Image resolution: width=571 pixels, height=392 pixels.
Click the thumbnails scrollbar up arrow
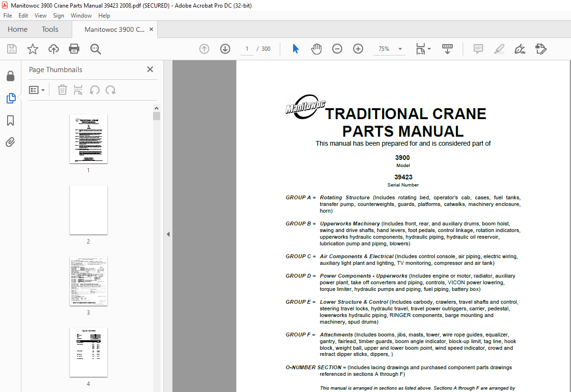[156, 108]
